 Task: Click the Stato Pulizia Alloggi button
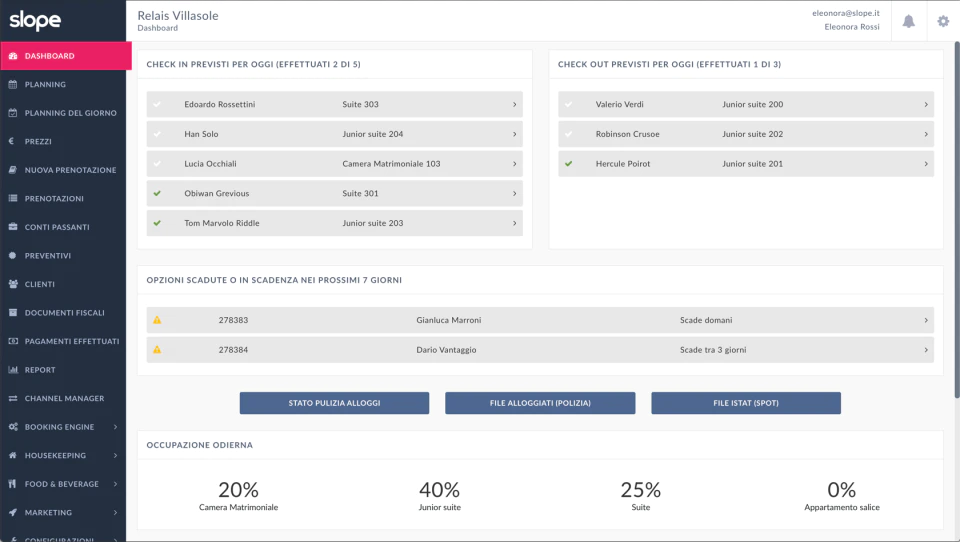(334, 403)
